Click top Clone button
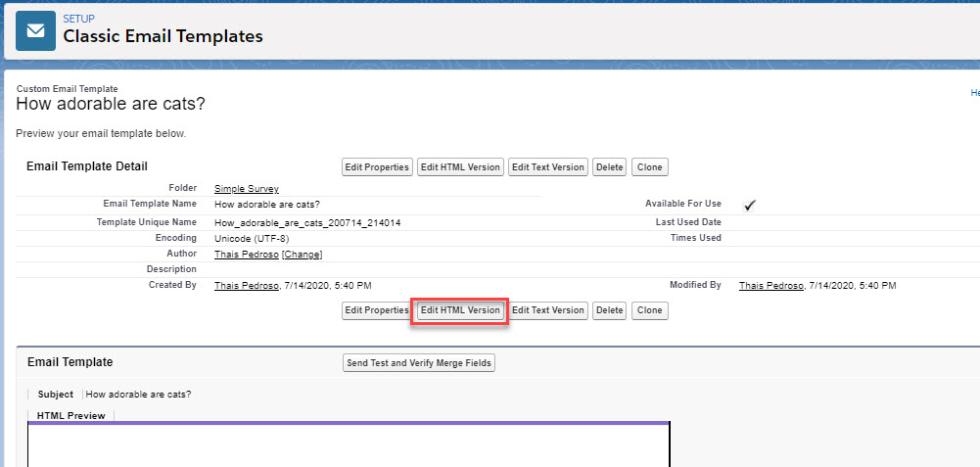The image size is (980, 467). [650, 167]
